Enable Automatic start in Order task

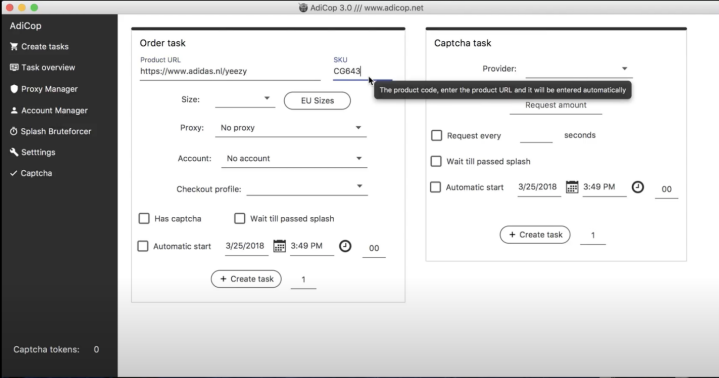(x=143, y=246)
